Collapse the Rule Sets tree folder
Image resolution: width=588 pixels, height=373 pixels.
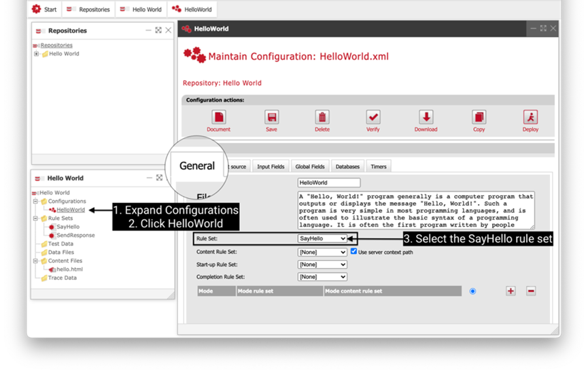coord(35,218)
